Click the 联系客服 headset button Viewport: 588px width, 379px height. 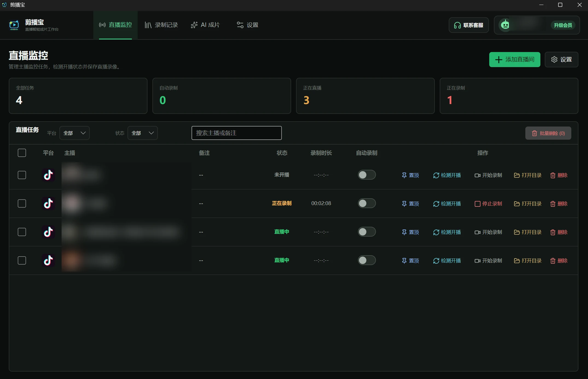pyautogui.click(x=469, y=25)
